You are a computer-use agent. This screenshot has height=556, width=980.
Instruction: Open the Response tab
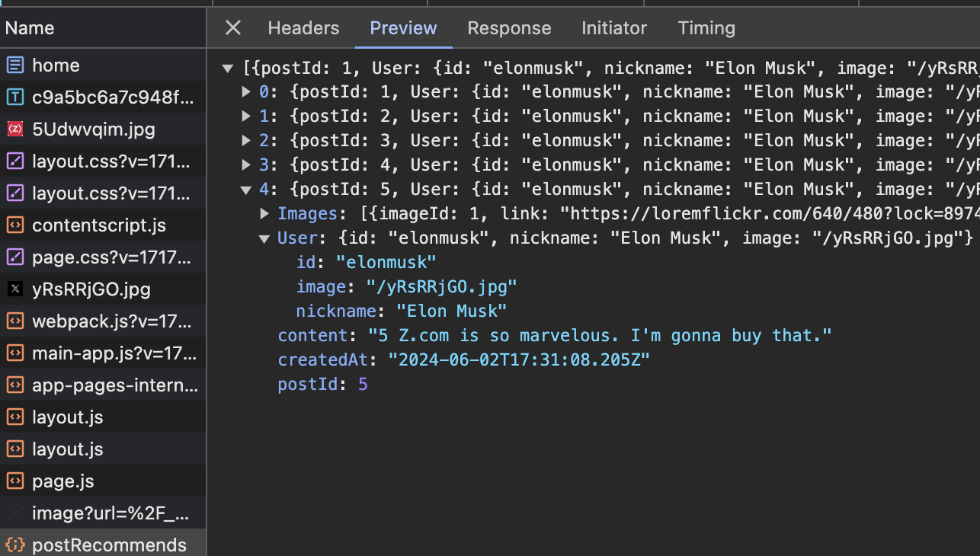point(509,28)
